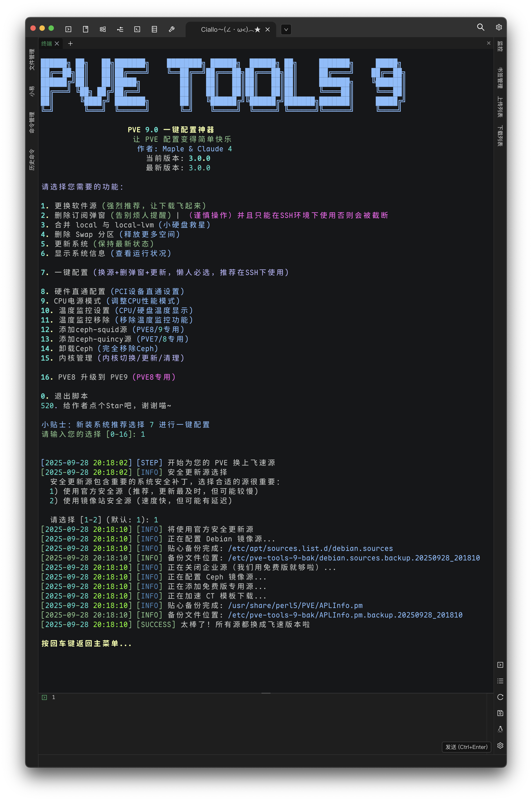Open the 历史命令 side panel
Screen dimensions: 532x801
point(32,159)
